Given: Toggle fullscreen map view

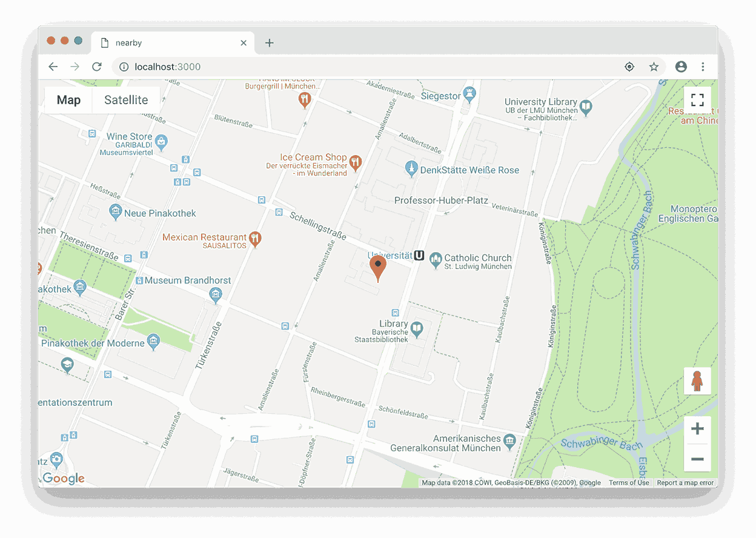Looking at the screenshot, I should 697,100.
